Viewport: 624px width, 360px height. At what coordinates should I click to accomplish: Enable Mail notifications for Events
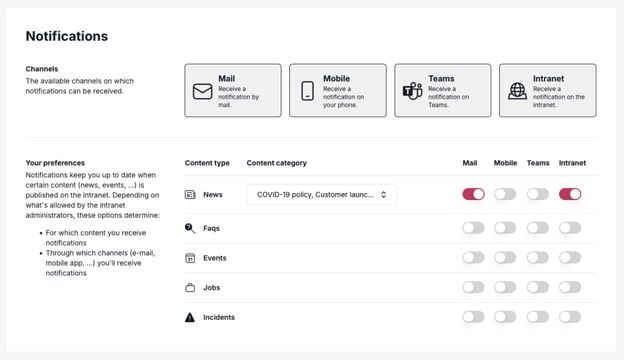point(473,257)
